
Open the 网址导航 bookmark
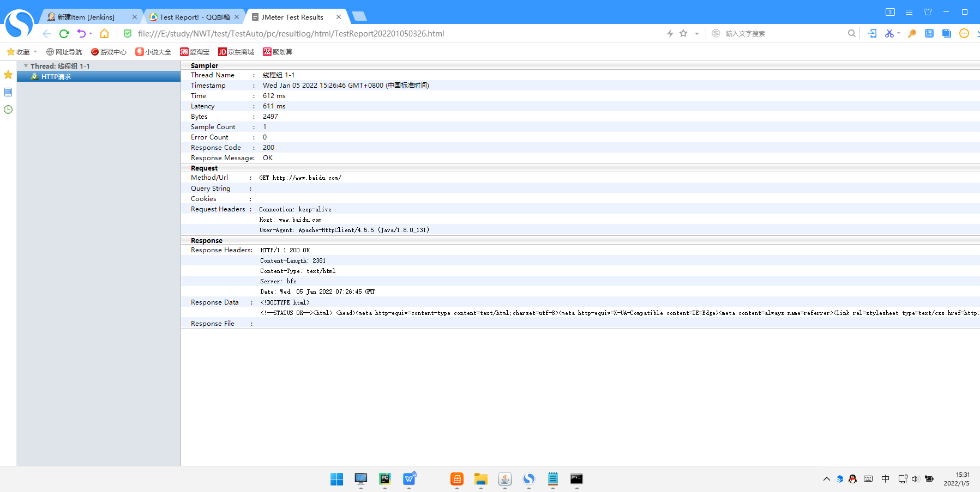click(64, 52)
